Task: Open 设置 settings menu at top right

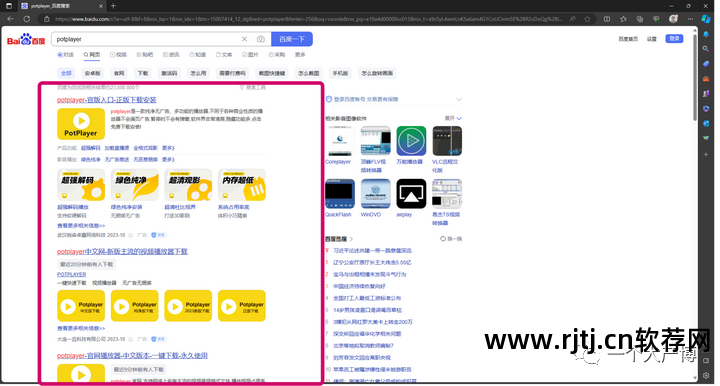Action: [652, 39]
